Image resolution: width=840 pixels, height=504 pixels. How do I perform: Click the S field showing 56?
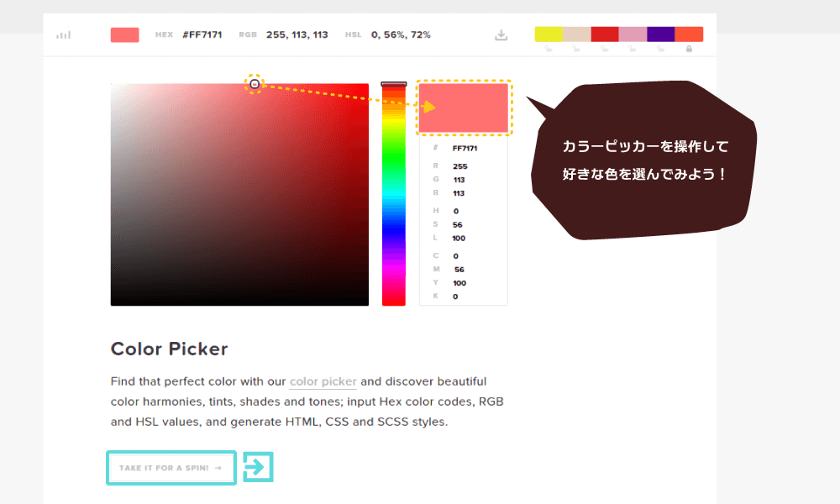(x=458, y=225)
